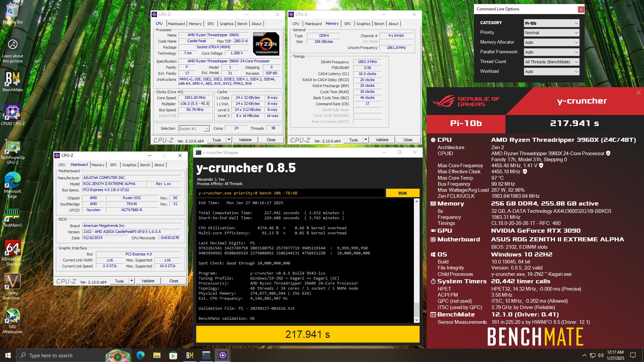Click Validate in the CPU-Z Mainboard window

pos(148,281)
